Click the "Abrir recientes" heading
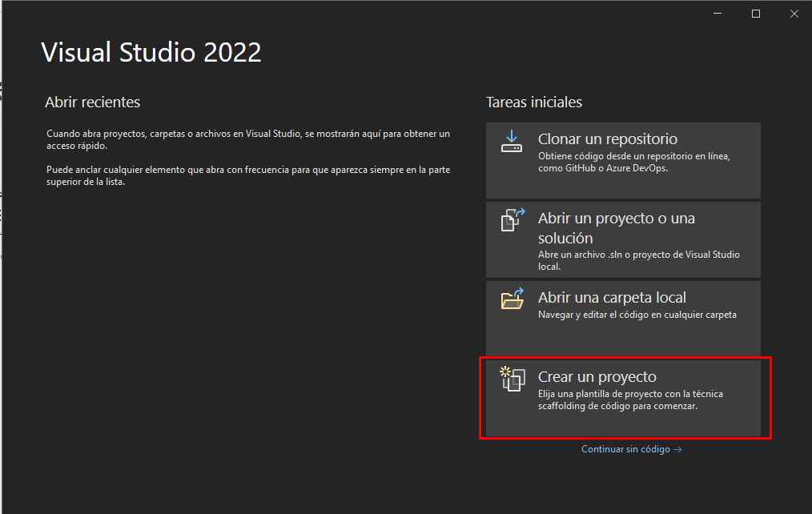The width and height of the screenshot is (812, 514). [x=92, y=102]
